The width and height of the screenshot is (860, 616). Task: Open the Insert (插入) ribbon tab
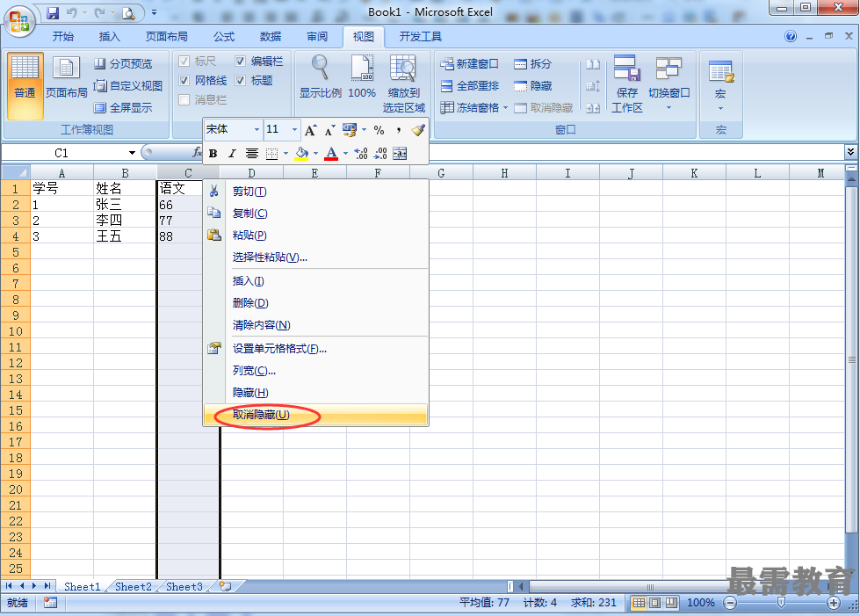(x=109, y=37)
